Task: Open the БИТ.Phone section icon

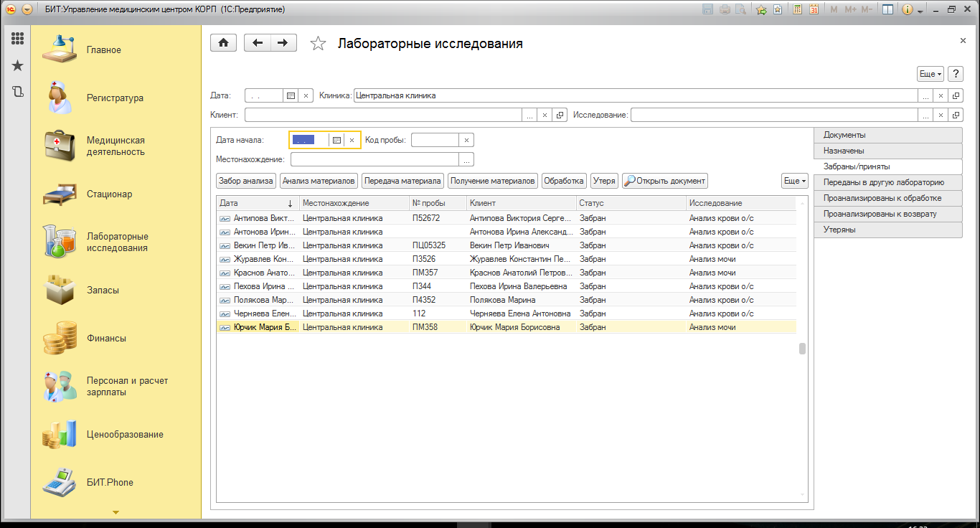Action: click(x=60, y=482)
